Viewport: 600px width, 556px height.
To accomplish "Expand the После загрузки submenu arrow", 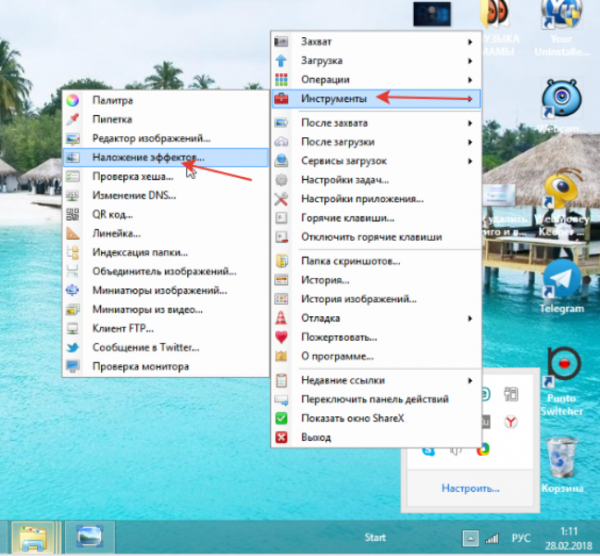I will (x=470, y=142).
